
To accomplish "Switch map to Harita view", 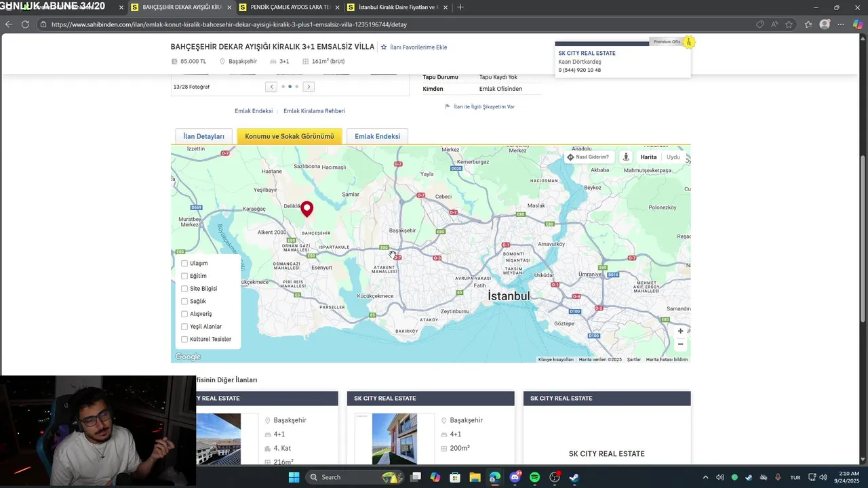I will [x=648, y=157].
